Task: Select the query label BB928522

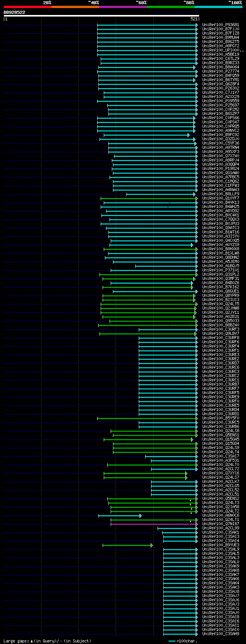Action: tap(15, 12)
